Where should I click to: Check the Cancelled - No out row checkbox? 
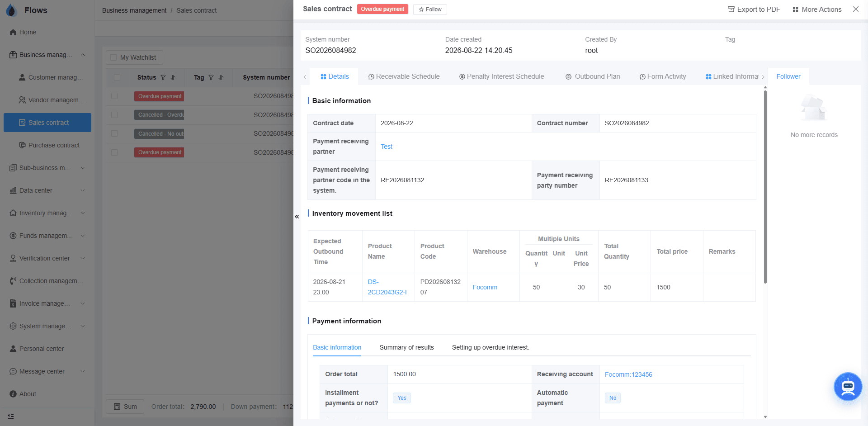pos(114,133)
